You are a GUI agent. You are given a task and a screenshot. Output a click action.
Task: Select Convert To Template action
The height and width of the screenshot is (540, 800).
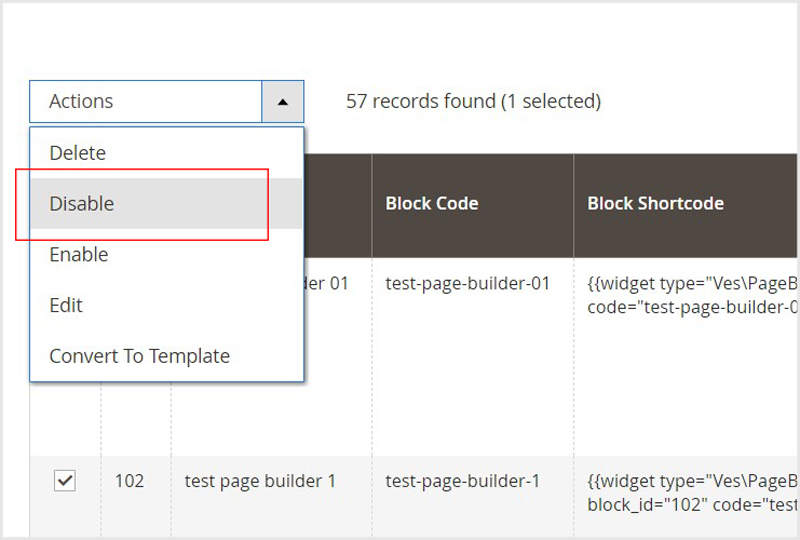pyautogui.click(x=140, y=356)
